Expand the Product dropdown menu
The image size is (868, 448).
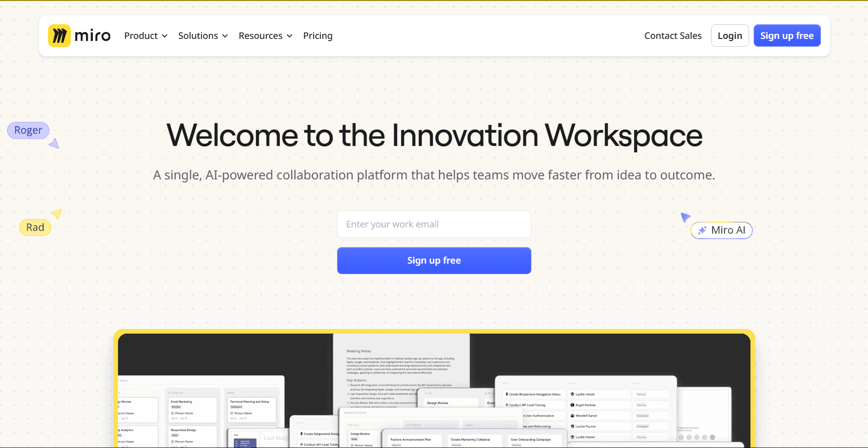146,36
